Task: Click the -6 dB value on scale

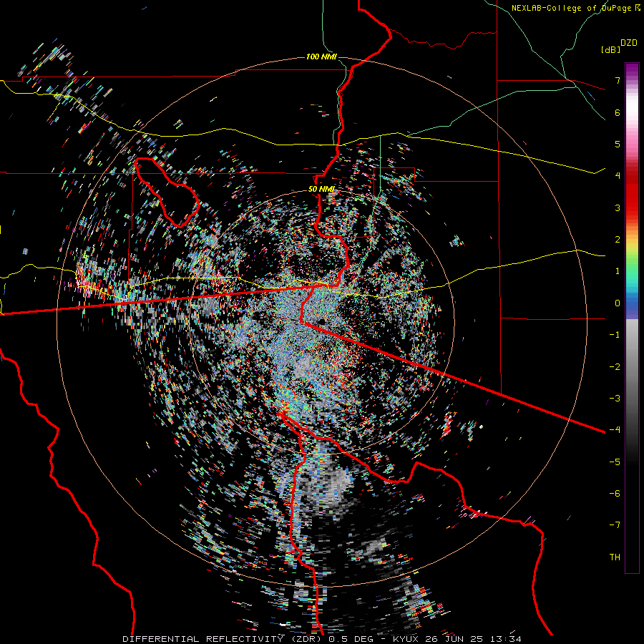Action: pyautogui.click(x=615, y=494)
